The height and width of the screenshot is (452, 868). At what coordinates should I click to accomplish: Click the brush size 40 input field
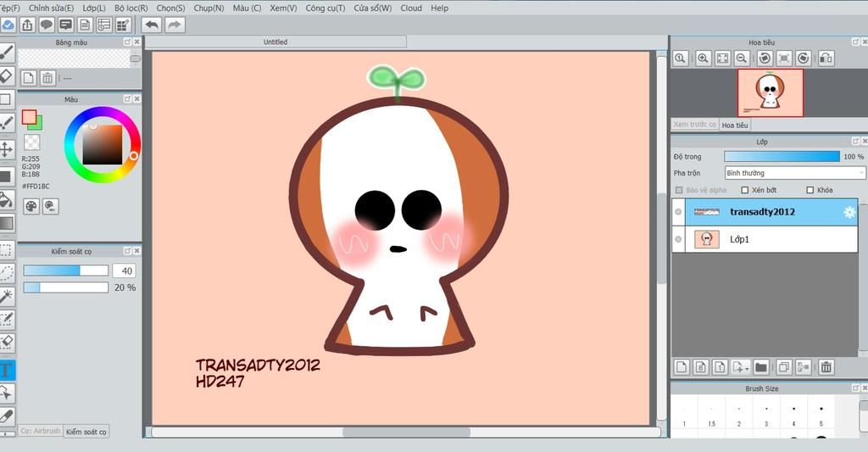point(124,271)
